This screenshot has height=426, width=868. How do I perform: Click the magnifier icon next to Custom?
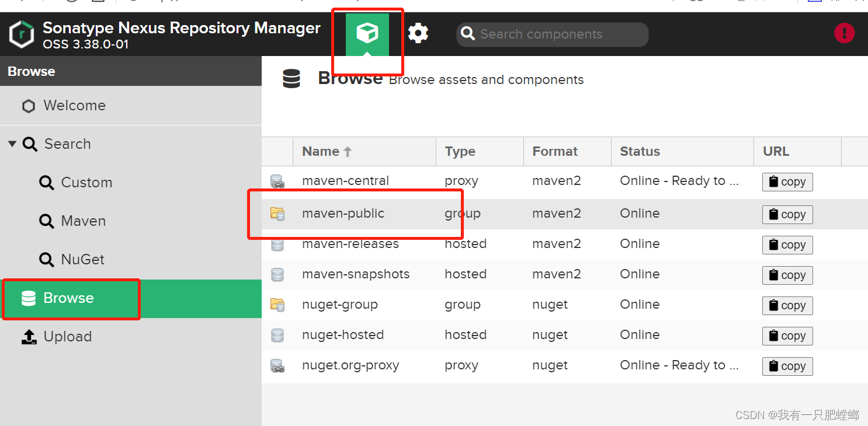click(47, 183)
